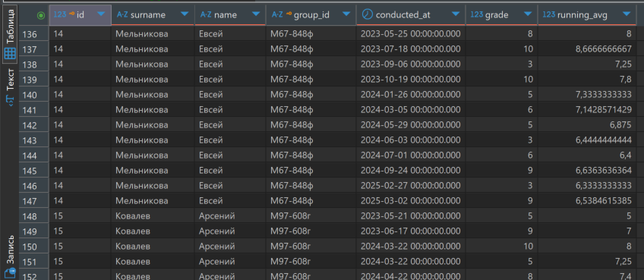This screenshot has width=644, height=280.
Task: Select the group_id column header
Action: click(311, 15)
